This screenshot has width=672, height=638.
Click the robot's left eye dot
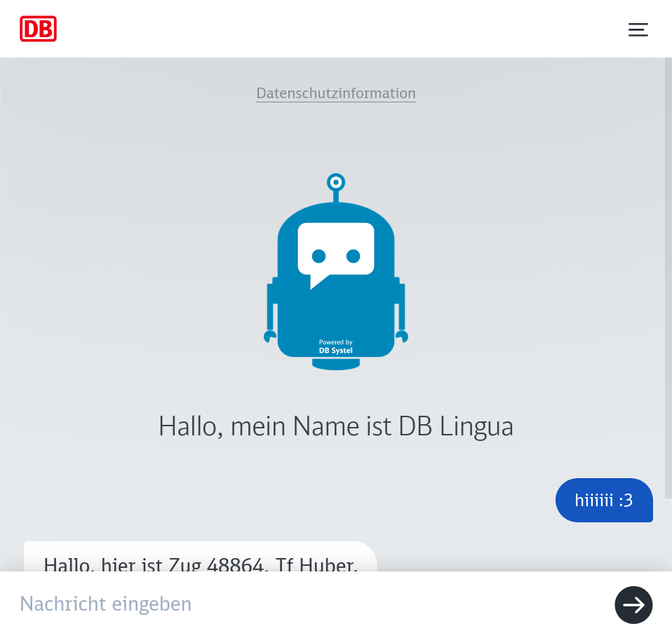[319, 256]
